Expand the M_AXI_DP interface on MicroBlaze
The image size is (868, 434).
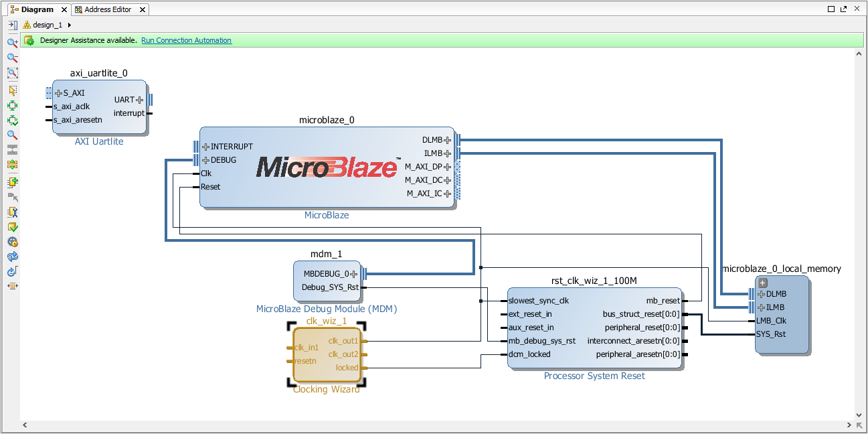pyautogui.click(x=448, y=167)
